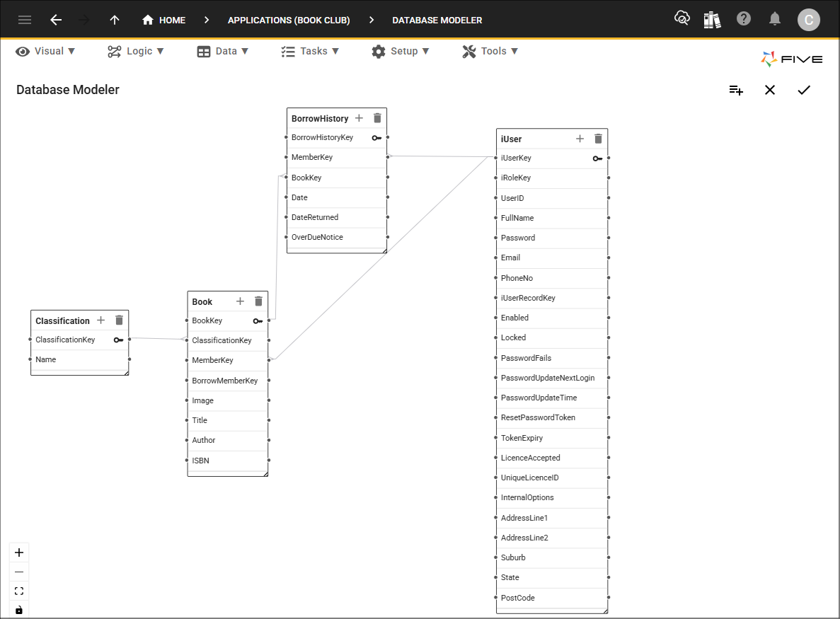840x619 pixels.
Task: Open the user avatar C
Action: 808,20
